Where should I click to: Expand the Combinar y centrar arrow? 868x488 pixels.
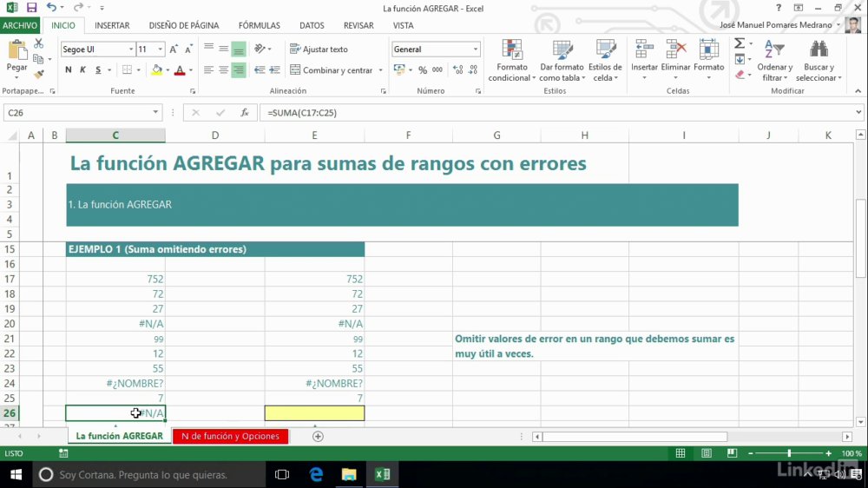(x=380, y=70)
